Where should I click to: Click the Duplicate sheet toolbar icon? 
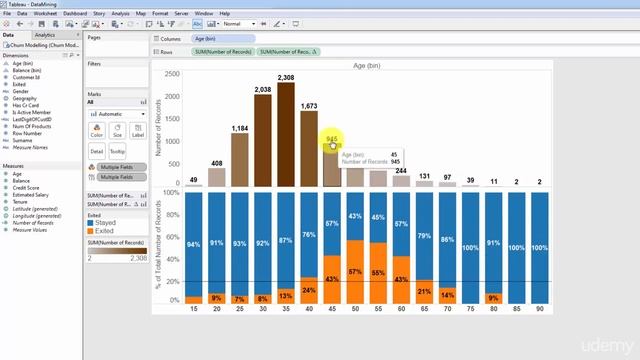85,24
